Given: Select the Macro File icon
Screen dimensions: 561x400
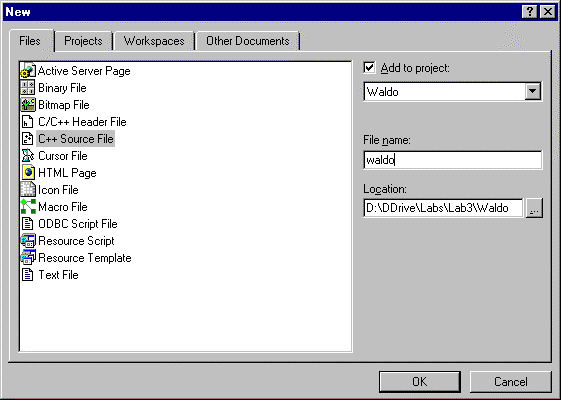Looking at the screenshot, I should coord(28,206).
